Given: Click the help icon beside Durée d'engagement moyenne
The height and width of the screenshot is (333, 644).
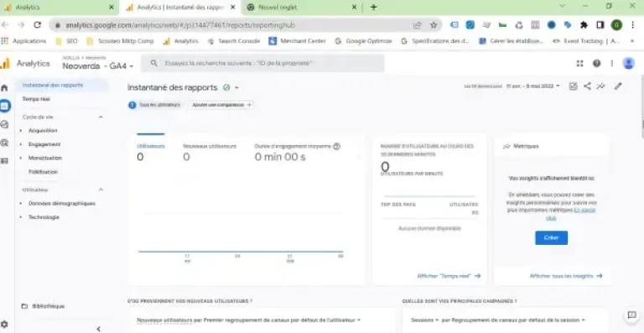Looking at the screenshot, I should coord(337,146).
